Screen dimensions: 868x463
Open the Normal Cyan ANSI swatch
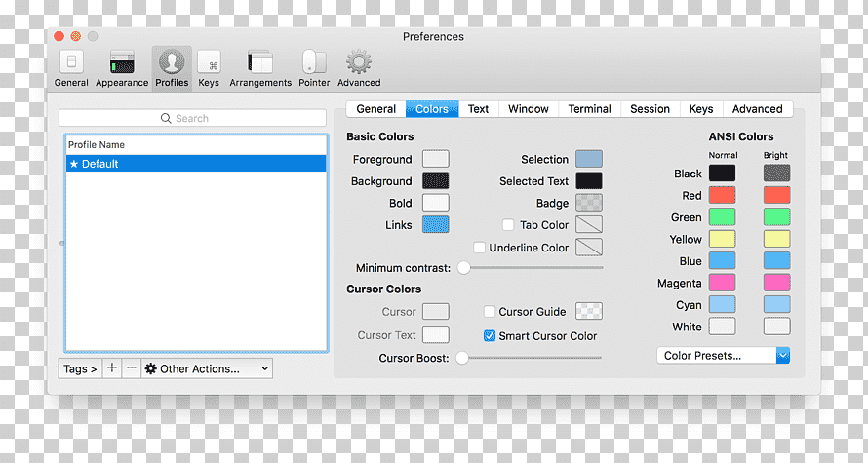pyautogui.click(x=723, y=304)
